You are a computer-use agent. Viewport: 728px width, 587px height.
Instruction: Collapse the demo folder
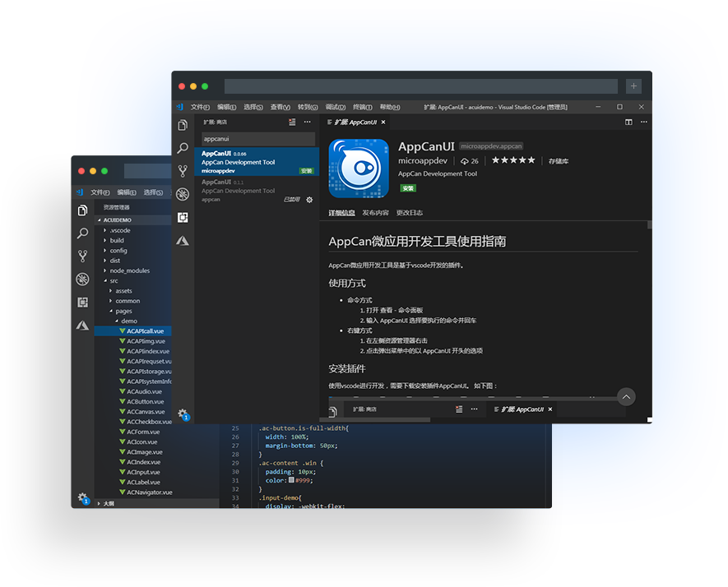point(116,321)
